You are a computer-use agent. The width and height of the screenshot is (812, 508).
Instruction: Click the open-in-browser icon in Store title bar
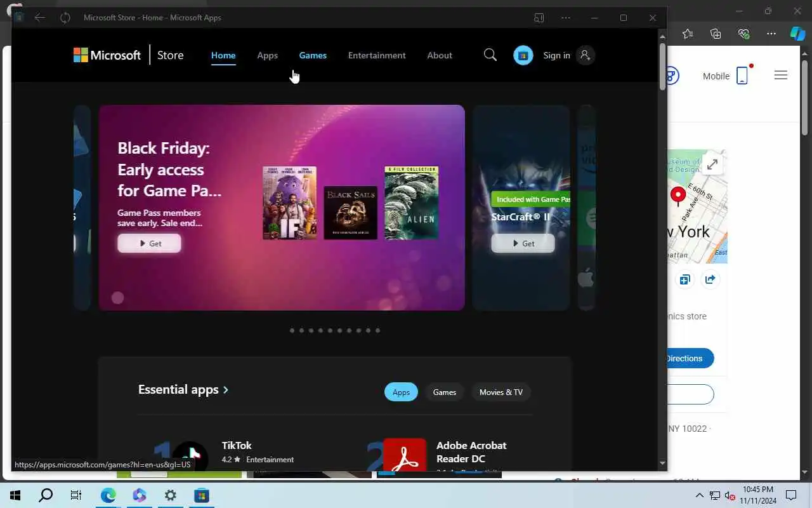(x=539, y=18)
